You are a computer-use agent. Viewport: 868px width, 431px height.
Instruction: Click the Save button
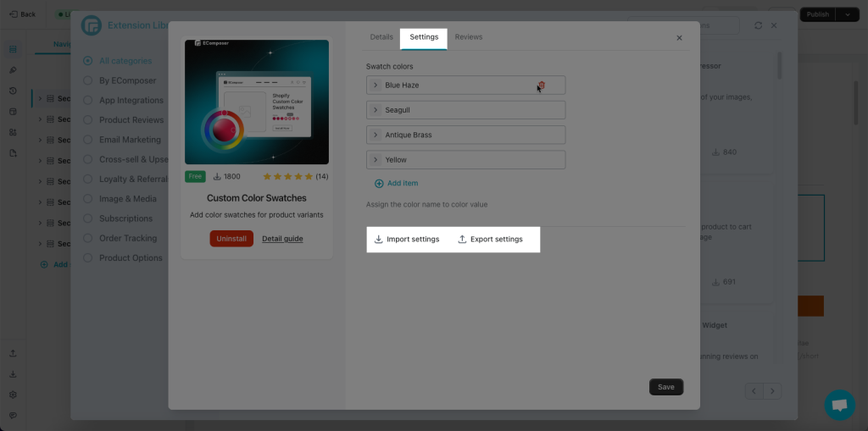(666, 387)
